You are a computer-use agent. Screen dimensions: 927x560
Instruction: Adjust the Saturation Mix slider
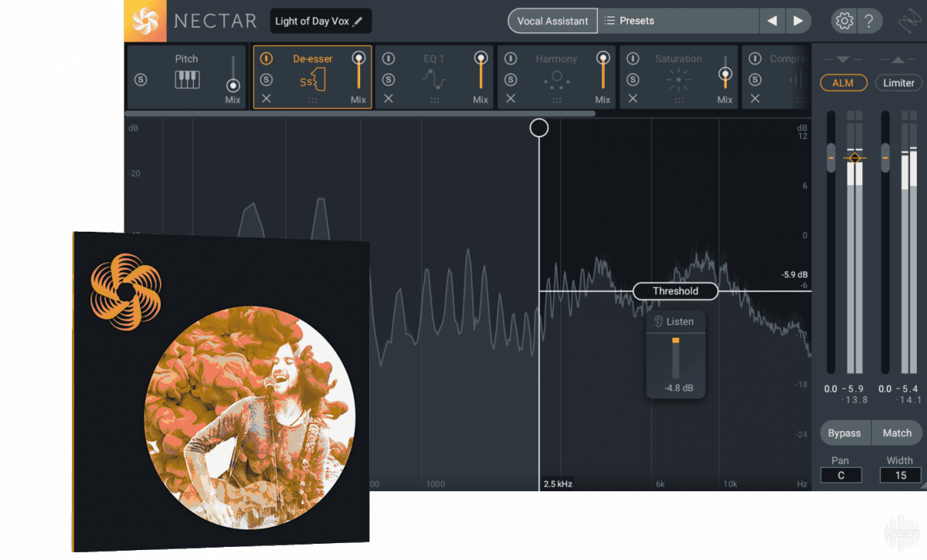725,74
